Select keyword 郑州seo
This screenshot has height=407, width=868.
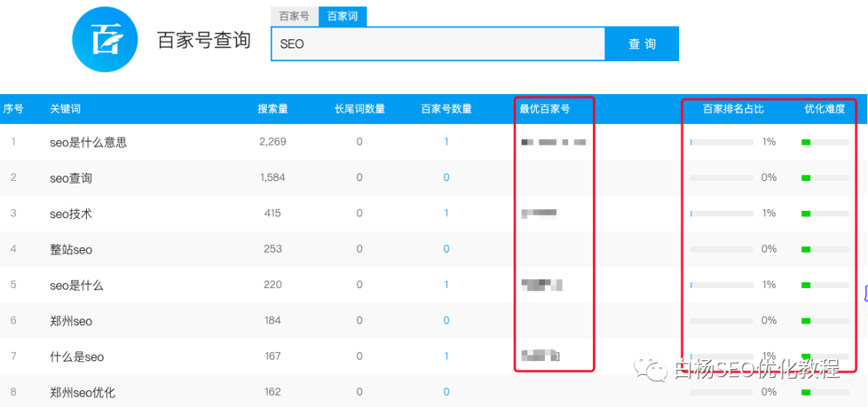tap(71, 321)
